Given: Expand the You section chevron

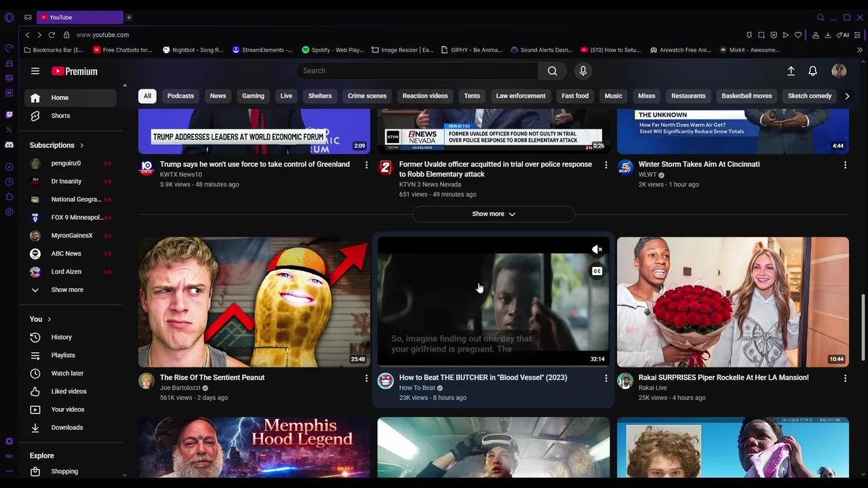Looking at the screenshot, I should [x=49, y=319].
